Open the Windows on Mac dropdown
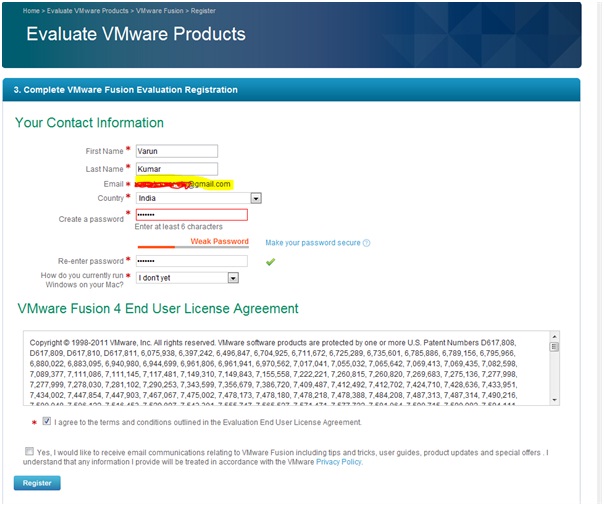The width and height of the screenshot is (604, 506). [187, 278]
